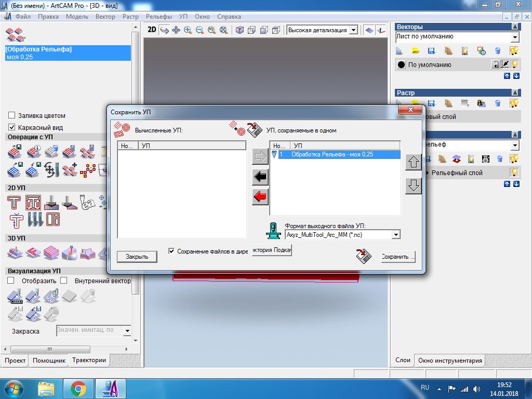Open the УП menu
The image size is (532, 399).
click(183, 16)
